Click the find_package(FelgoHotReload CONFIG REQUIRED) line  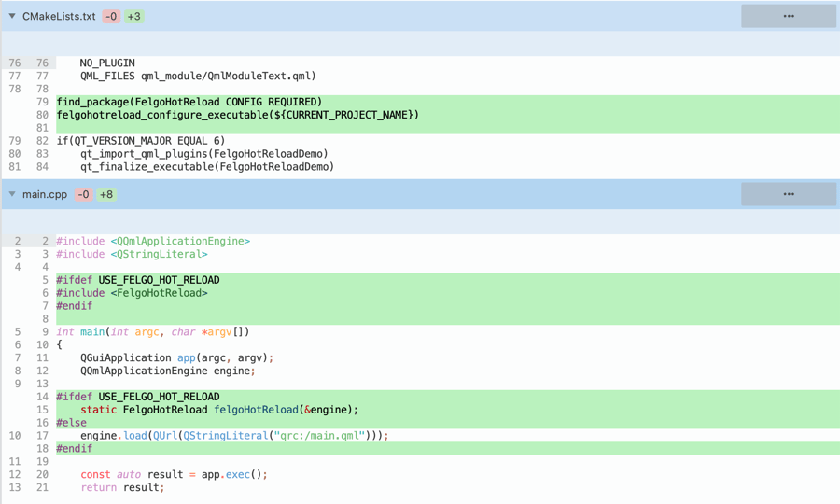click(189, 102)
